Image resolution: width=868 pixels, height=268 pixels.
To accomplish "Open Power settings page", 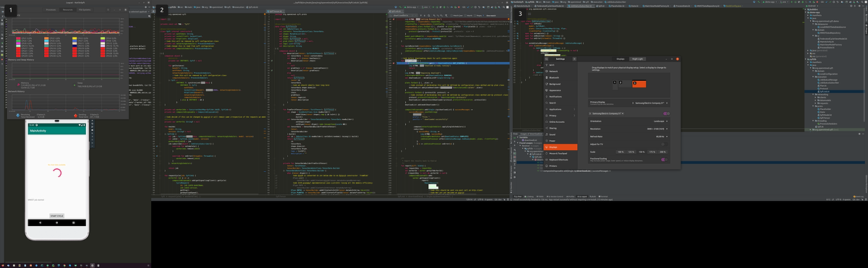I will click(561, 141).
